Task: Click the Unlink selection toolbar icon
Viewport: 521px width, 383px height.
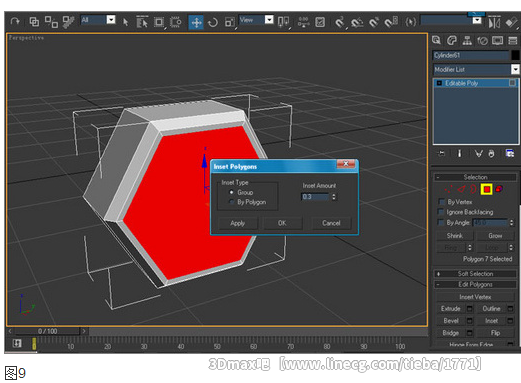Action: [x=51, y=22]
